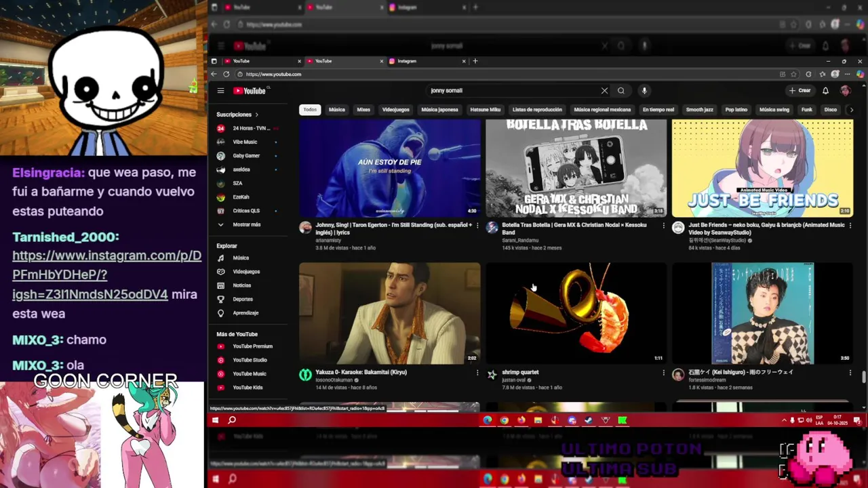Open Videojuegos in the Explorar section
The height and width of the screenshot is (488, 868).
point(247,271)
